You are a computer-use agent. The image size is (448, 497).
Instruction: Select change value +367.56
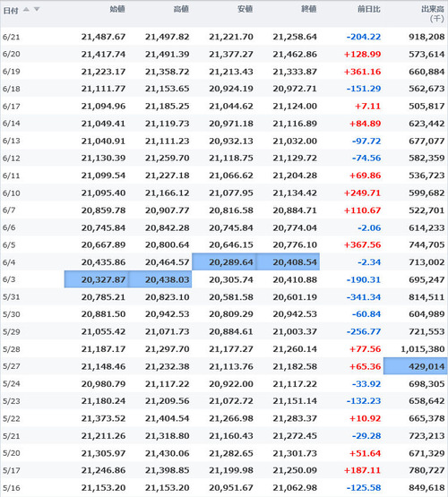[362, 245]
